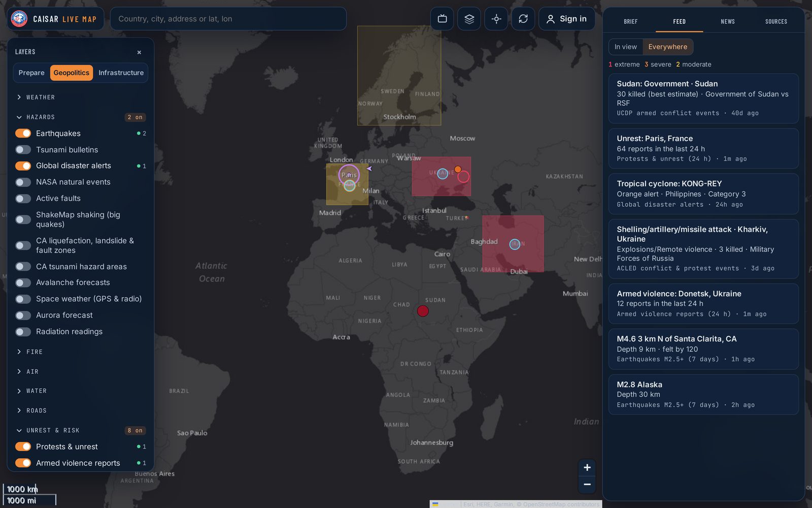This screenshot has height=508, width=812.
Task: Enable Radiation readings toggle
Action: click(x=23, y=332)
